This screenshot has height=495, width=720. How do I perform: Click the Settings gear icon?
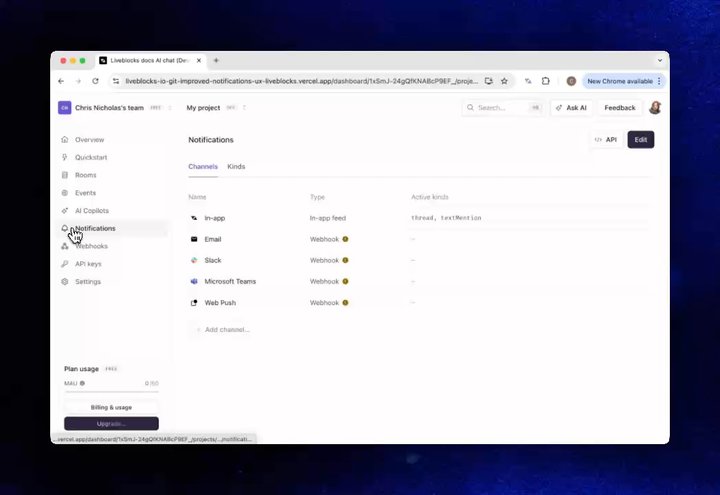(x=65, y=281)
